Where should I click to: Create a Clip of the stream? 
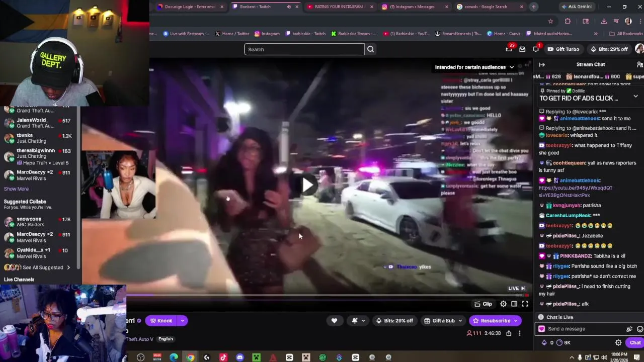pyautogui.click(x=483, y=304)
